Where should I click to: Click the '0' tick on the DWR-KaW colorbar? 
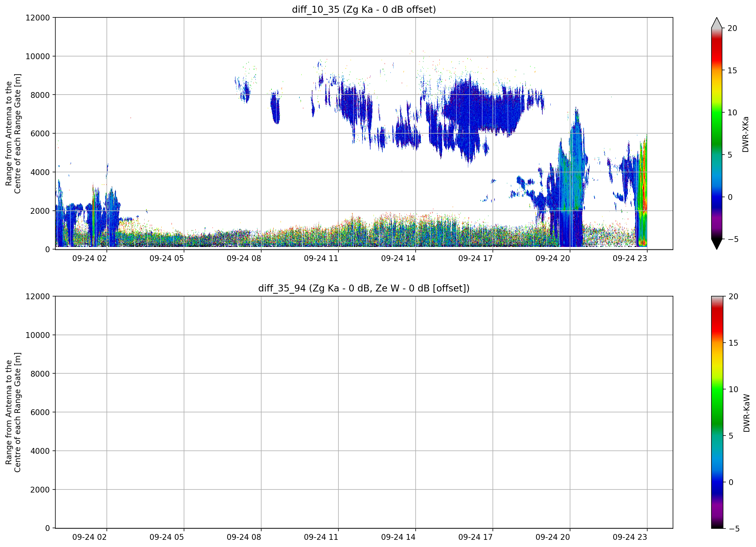(731, 482)
